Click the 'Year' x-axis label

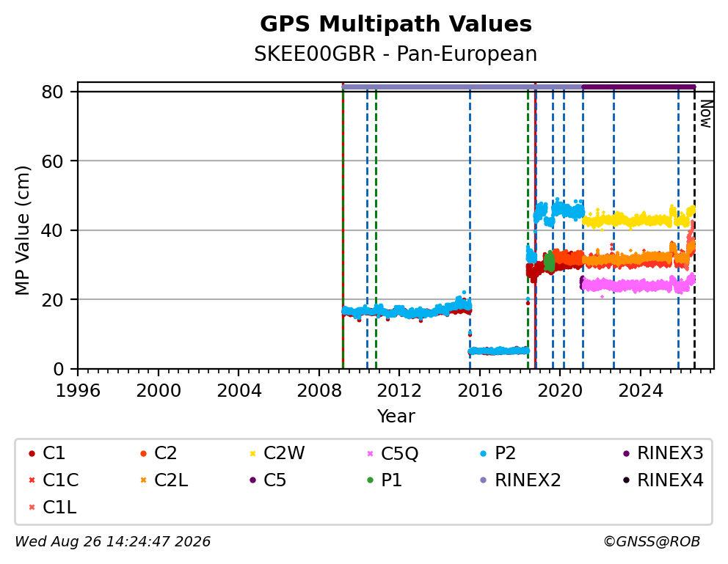click(x=396, y=416)
